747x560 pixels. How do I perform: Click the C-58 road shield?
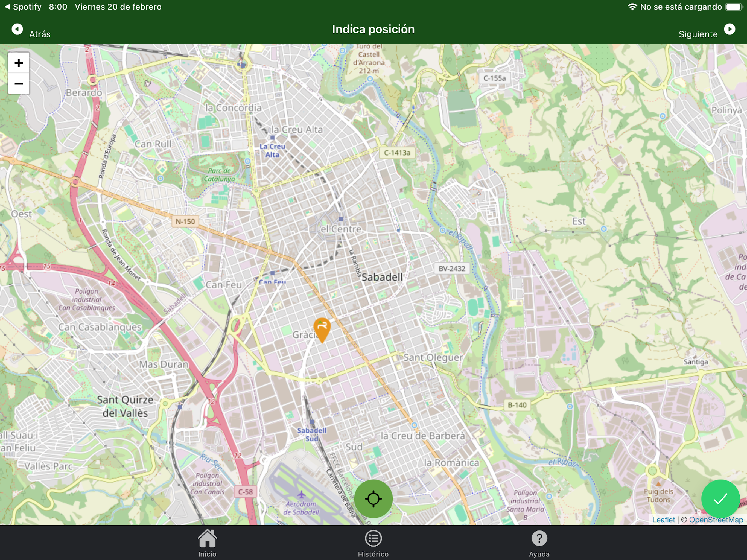coord(245,492)
